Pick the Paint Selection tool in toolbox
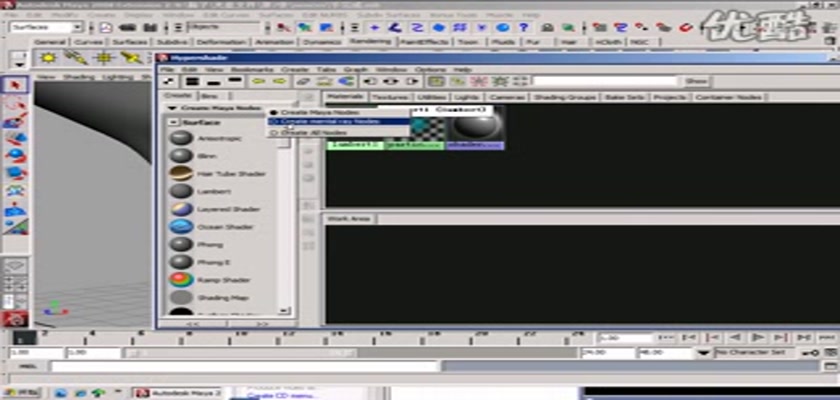840x400 pixels. coord(16,121)
